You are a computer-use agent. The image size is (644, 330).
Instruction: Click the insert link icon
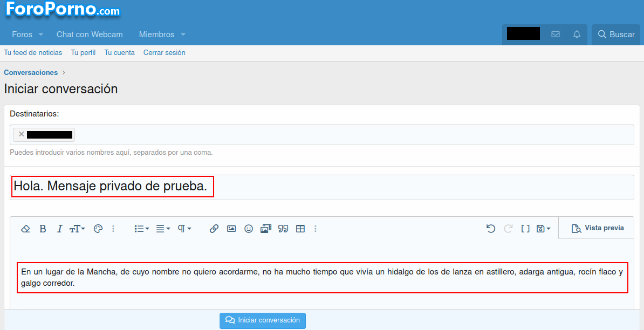[x=214, y=229]
